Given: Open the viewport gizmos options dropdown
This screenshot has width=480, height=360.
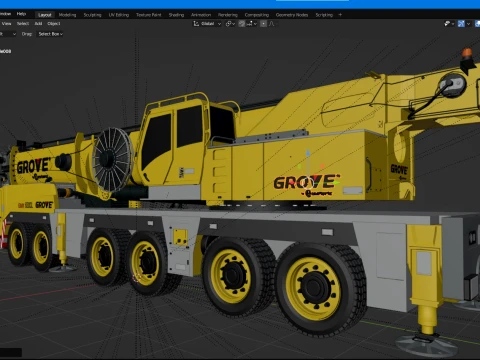Looking at the screenshot, I should click(x=468, y=24).
